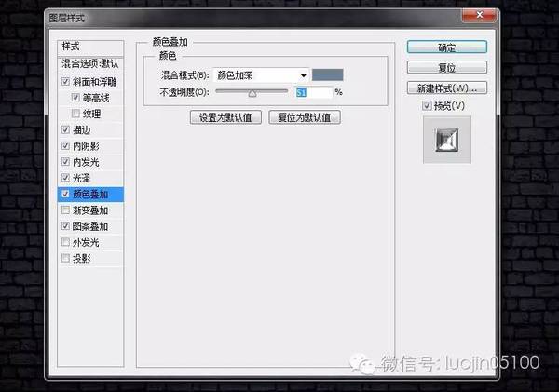Screen dimensions: 559x392
Task: Enable the 外发光 checkbox
Action: pos(65,242)
